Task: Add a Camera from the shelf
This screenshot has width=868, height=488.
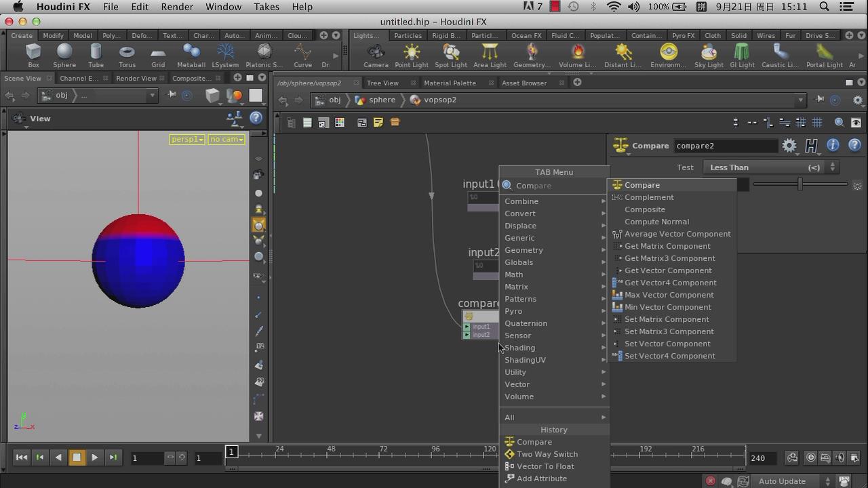Action: (376, 56)
